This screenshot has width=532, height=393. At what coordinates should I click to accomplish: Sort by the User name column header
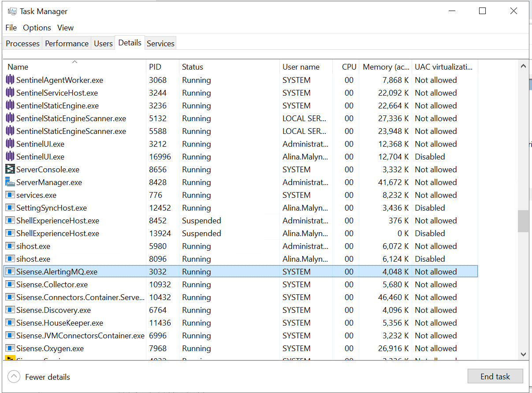pos(306,67)
